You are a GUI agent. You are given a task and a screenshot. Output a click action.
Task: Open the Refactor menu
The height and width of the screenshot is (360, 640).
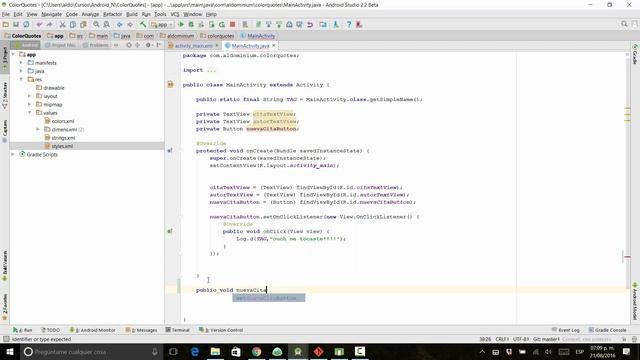click(x=112, y=14)
